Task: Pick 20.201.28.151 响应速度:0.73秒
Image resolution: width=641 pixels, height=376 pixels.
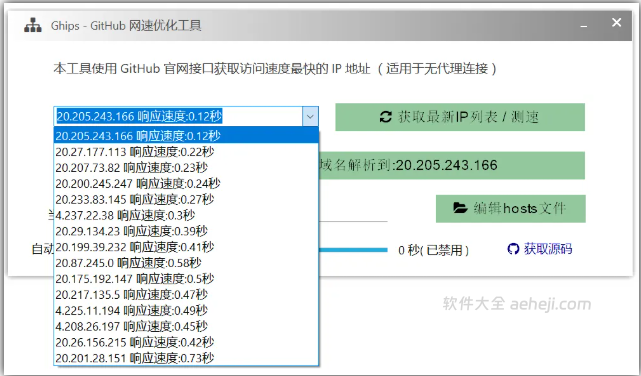Action: [x=186, y=358]
